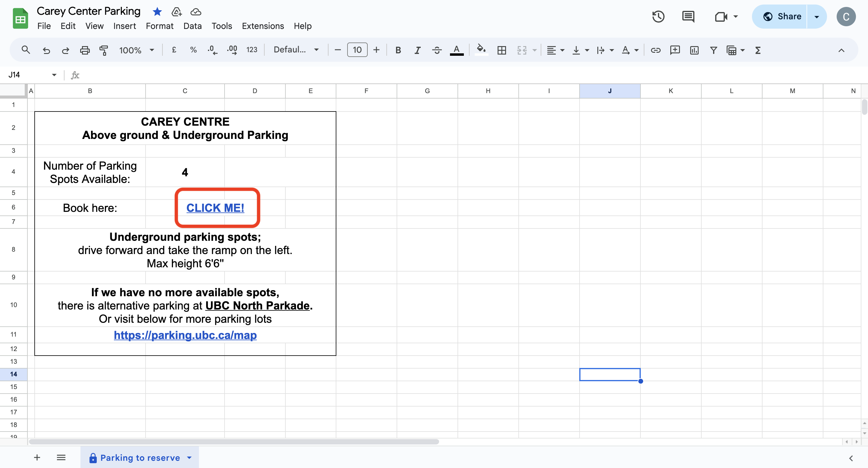The width and height of the screenshot is (868, 468).
Task: Open the fill colour picker
Action: (x=481, y=50)
